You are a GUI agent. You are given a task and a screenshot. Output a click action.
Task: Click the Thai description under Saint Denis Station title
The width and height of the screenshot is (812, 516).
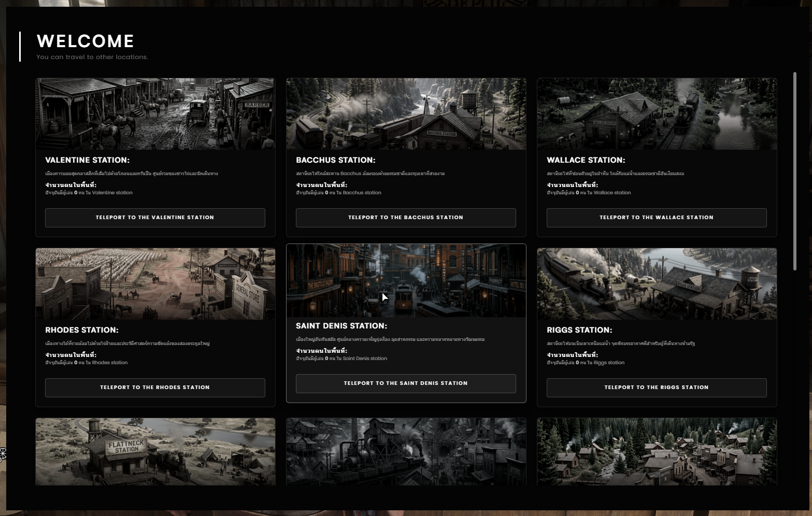[390, 339]
